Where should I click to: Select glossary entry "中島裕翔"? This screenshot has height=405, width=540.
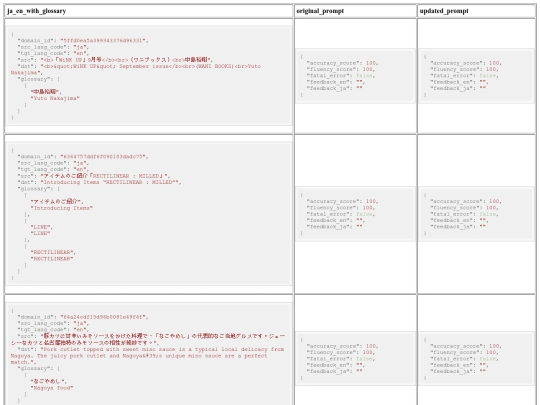pos(46,92)
